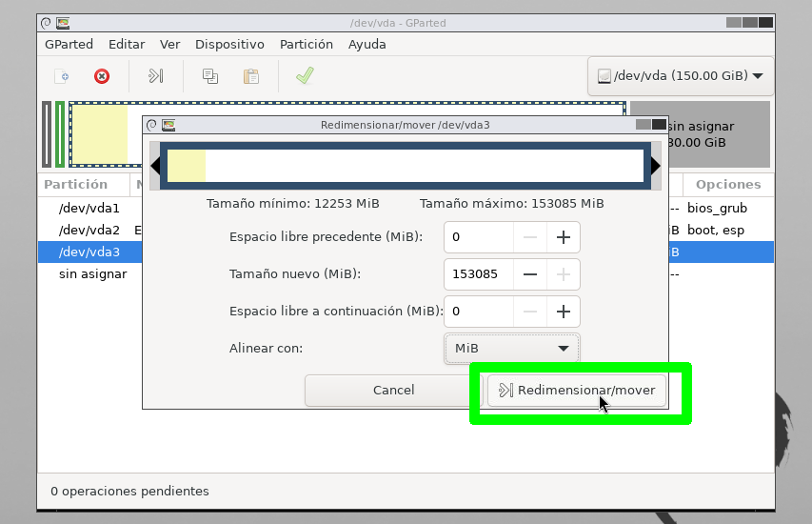
Task: Increase following free space with plus button
Action: (x=563, y=312)
